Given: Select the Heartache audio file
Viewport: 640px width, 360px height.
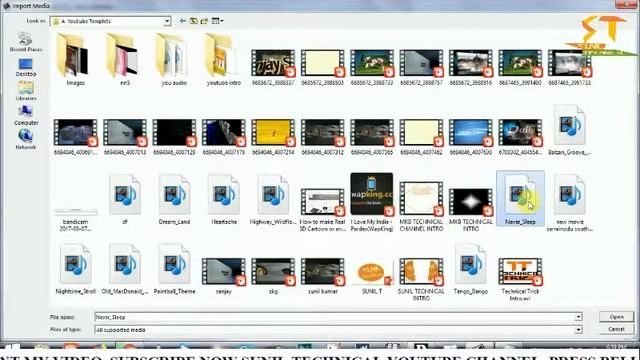Looking at the screenshot, I should 224,199.
